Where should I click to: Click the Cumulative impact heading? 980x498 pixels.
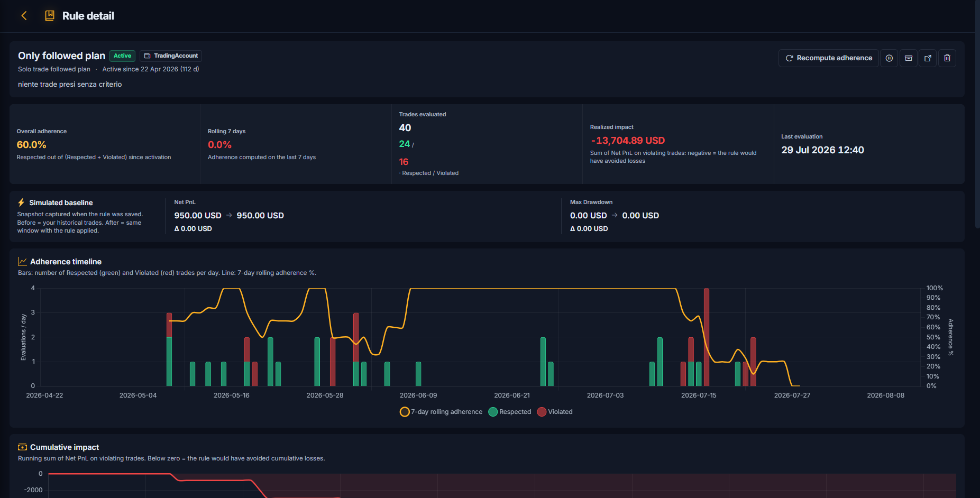(65, 447)
